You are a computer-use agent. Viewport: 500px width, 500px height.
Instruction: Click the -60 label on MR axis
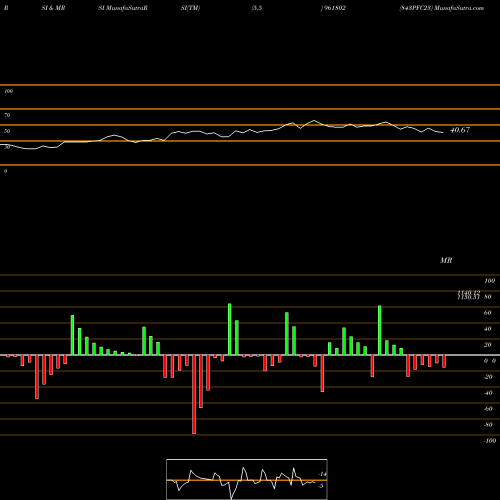(488, 409)
